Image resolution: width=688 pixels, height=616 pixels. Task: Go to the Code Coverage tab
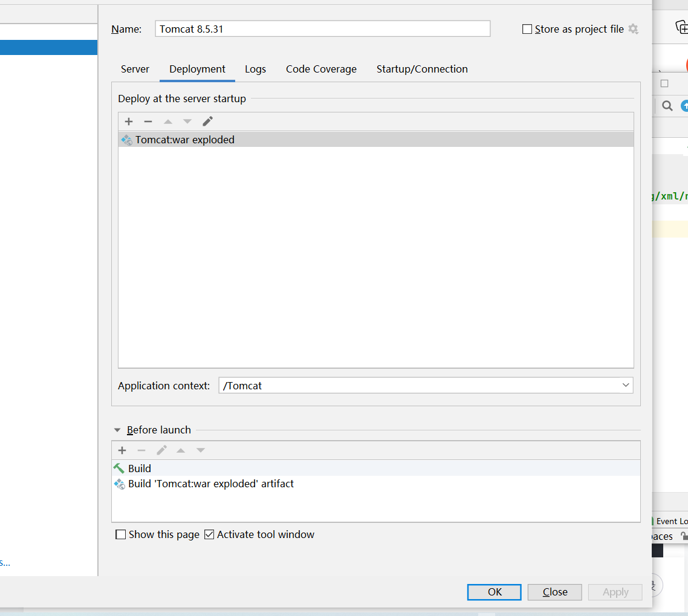[x=321, y=69]
